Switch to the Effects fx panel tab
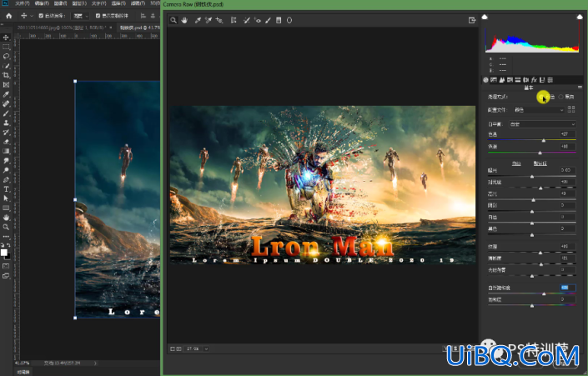Screen dimensions: 588x376 (x=534, y=80)
